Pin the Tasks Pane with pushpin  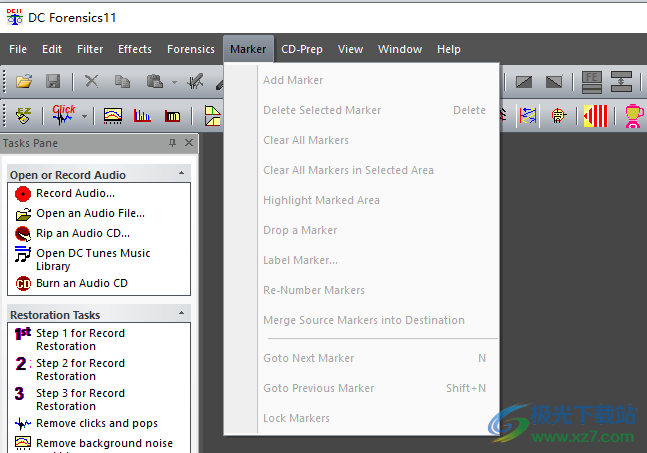pos(172,144)
